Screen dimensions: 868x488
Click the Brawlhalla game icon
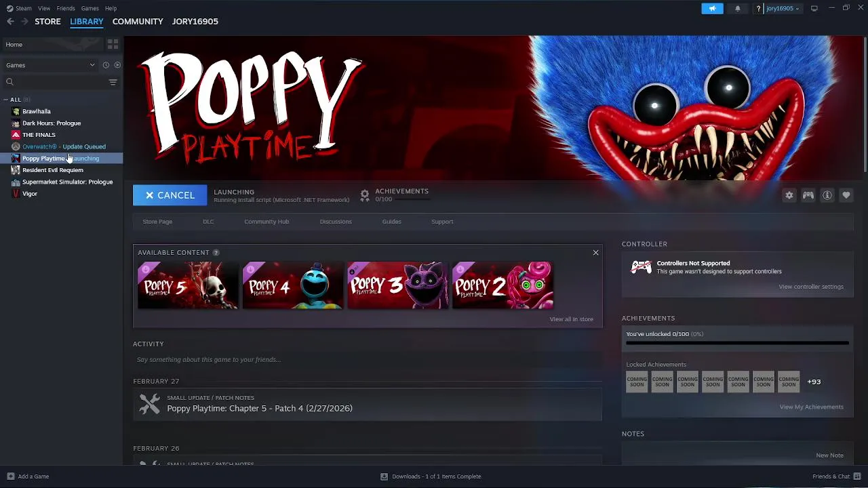[16, 111]
